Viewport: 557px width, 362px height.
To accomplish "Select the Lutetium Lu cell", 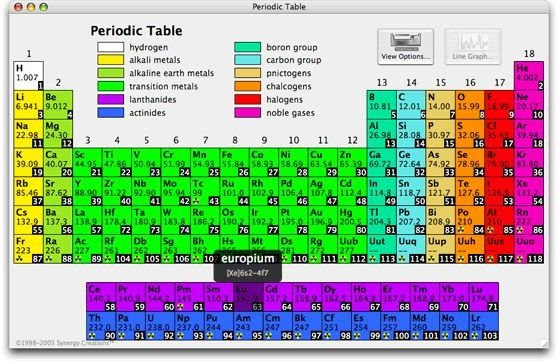I will point(484,297).
